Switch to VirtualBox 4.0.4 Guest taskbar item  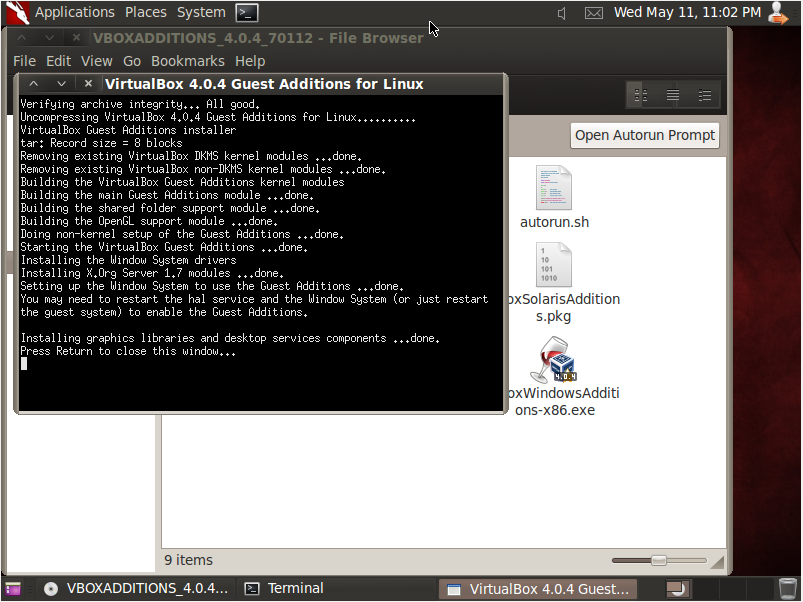pos(538,589)
